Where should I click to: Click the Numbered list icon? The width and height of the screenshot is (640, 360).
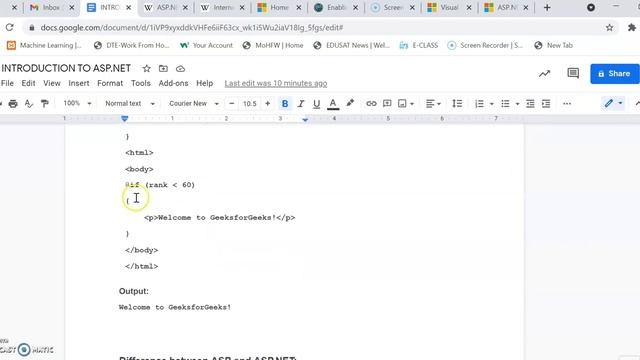click(x=479, y=104)
